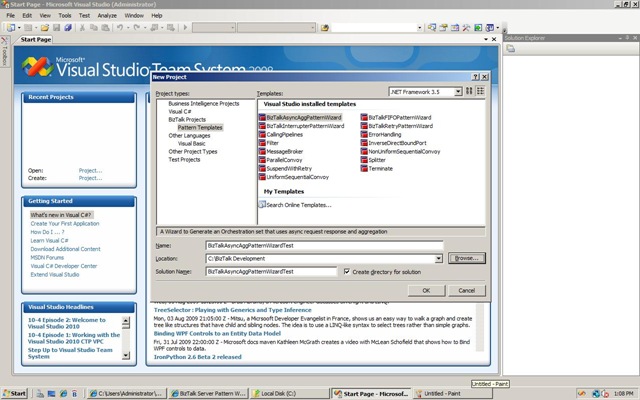This screenshot has width=640, height=400.
Task: Open the Toolbox hammer-and-wrench toolbar icon
Action: pos(466,27)
